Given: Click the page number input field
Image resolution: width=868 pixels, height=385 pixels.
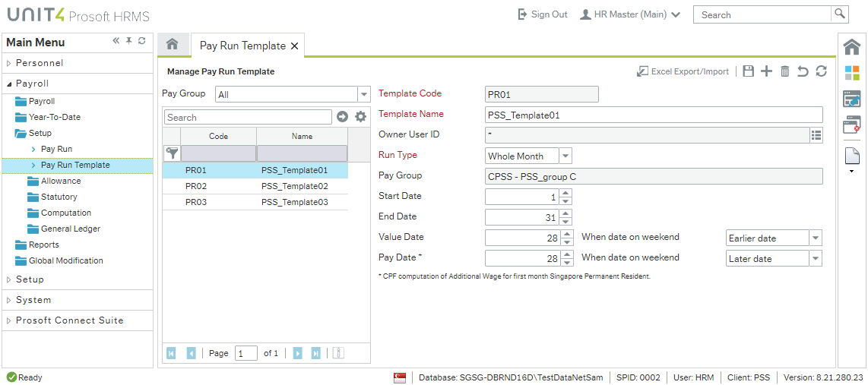Looking at the screenshot, I should point(246,353).
